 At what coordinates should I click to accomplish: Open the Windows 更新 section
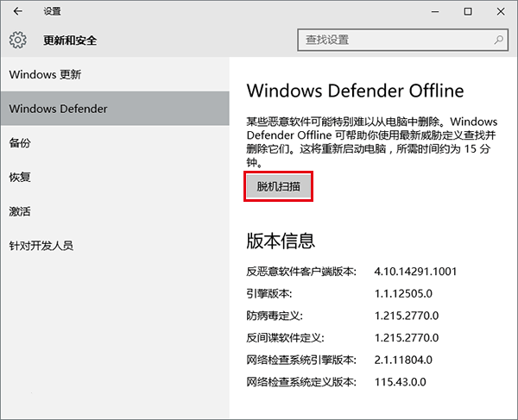point(115,74)
